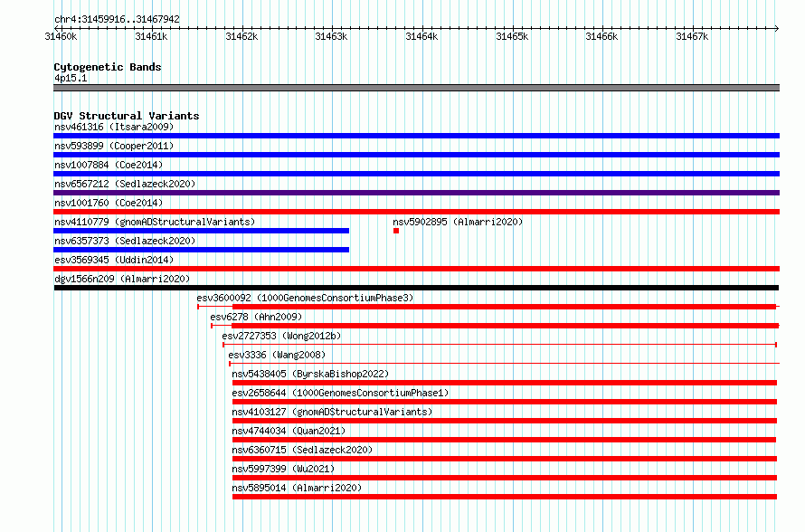Click the 31461k ruler position
The width and height of the screenshot is (805, 532).
click(151, 36)
